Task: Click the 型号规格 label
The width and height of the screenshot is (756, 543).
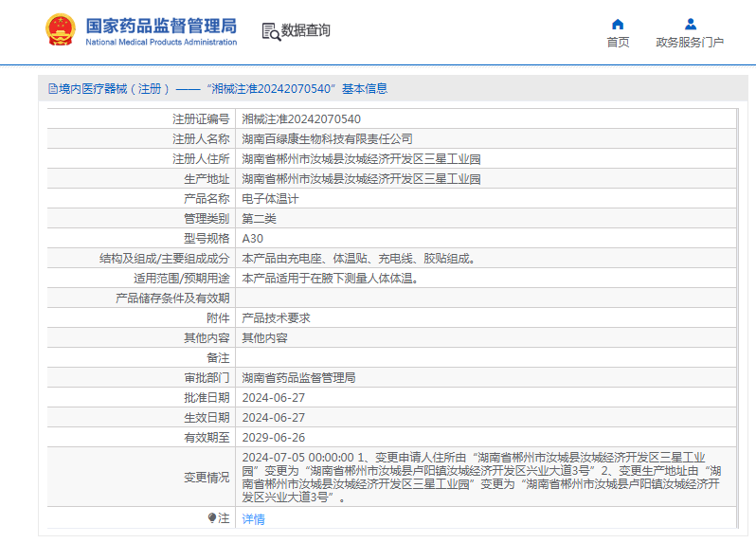Action: [x=207, y=239]
